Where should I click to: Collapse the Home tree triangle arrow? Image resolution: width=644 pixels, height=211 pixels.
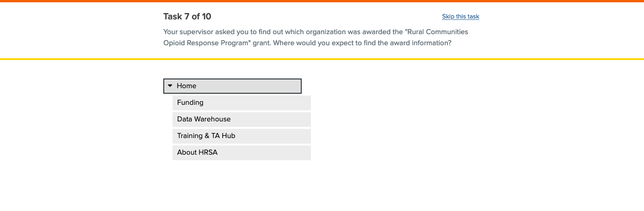point(170,86)
